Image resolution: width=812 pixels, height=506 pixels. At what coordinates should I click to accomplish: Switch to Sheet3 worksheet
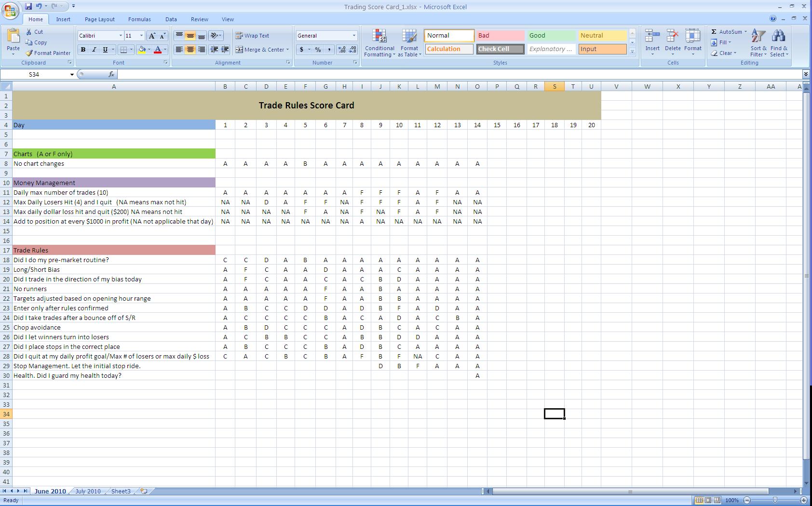click(121, 491)
